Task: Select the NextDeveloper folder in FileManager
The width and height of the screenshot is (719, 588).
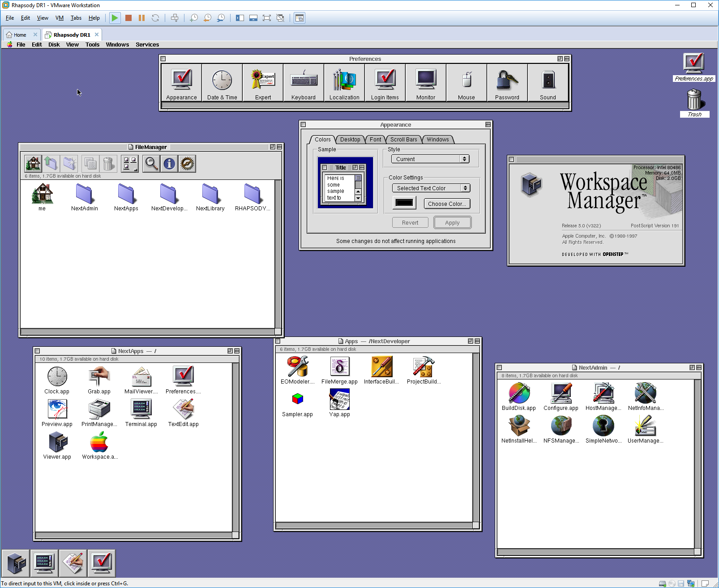Action: click(169, 197)
